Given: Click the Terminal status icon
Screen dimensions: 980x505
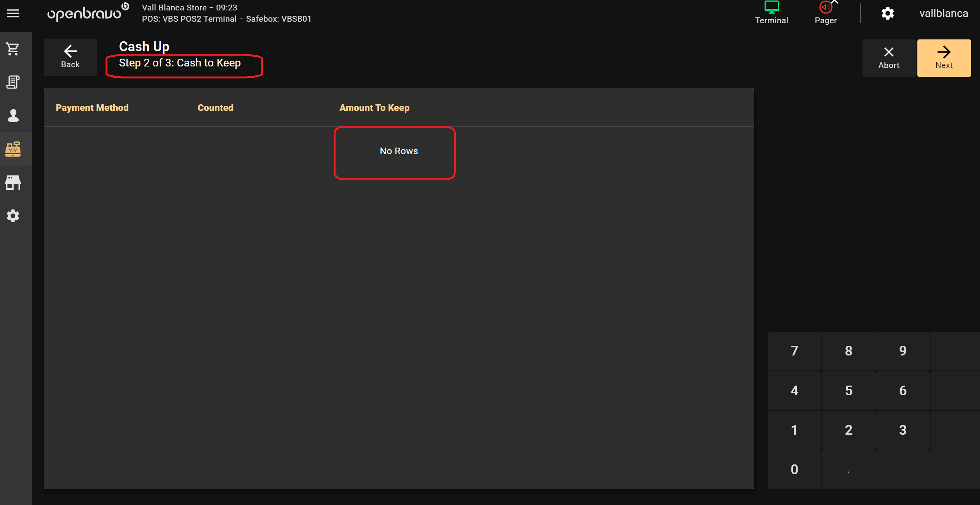Looking at the screenshot, I should (771, 13).
